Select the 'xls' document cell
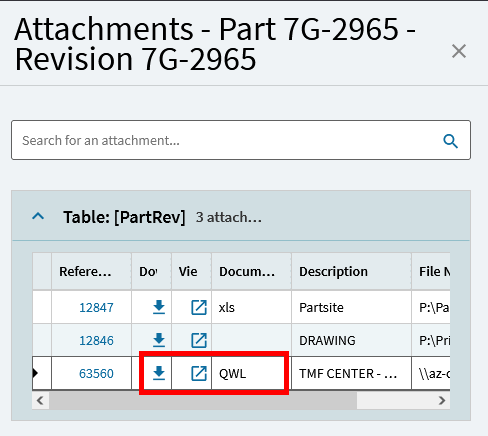Viewport: 488px width, 436px height. click(x=251, y=307)
